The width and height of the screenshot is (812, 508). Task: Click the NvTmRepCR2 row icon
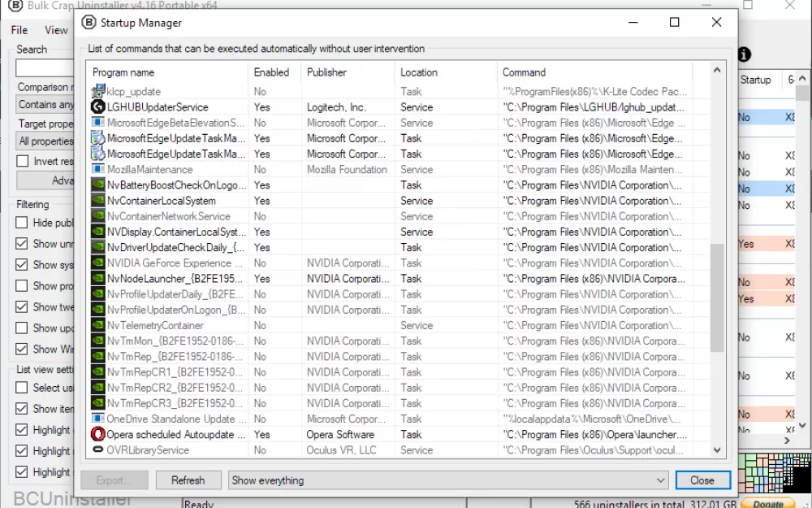point(98,387)
